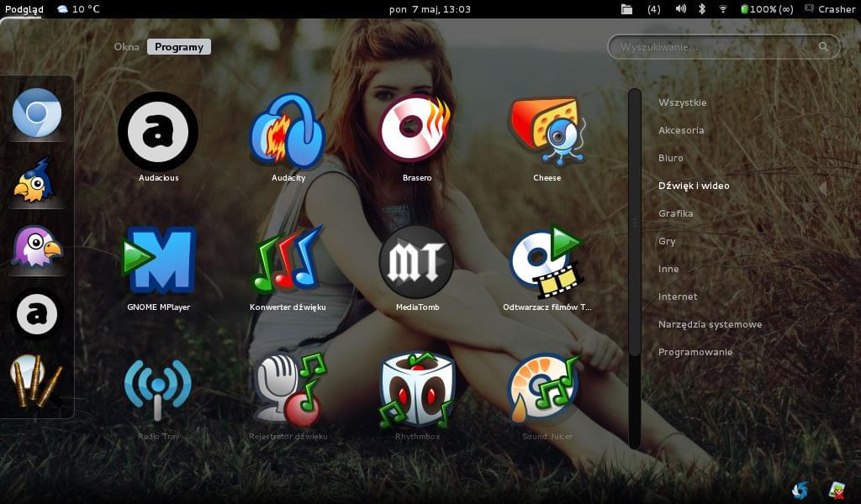Select the Inne category
Viewport: 861px width, 504px height.
point(668,269)
